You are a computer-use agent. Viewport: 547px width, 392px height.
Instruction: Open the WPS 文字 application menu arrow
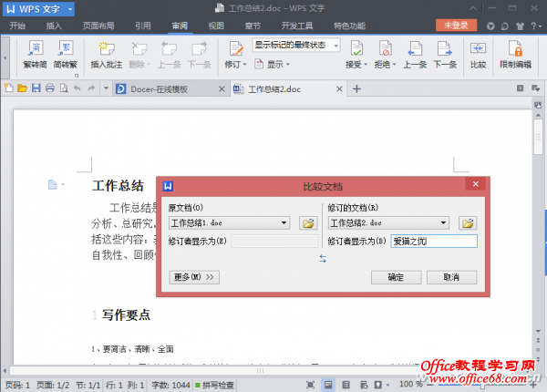point(70,9)
